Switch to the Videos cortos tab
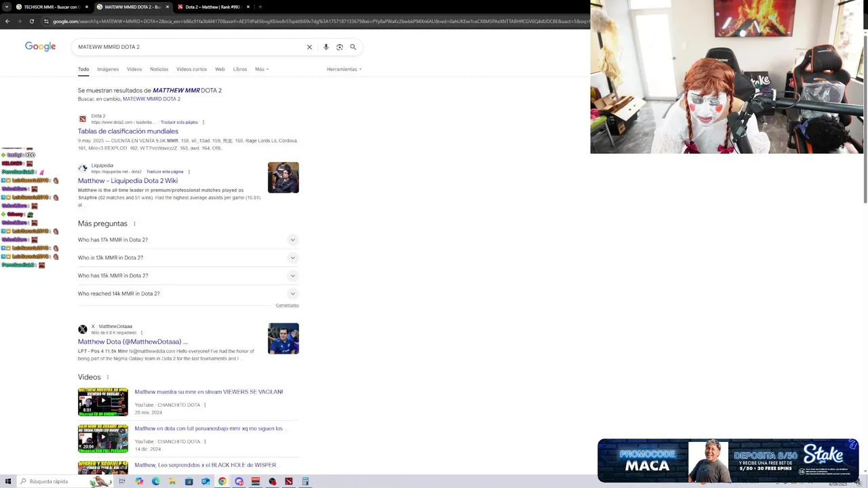The width and height of the screenshot is (868, 488). (x=191, y=69)
